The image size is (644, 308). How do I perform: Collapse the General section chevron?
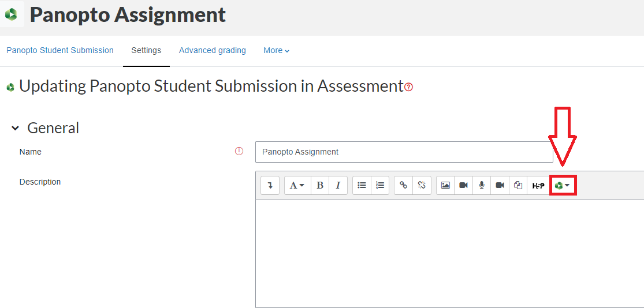click(15, 128)
